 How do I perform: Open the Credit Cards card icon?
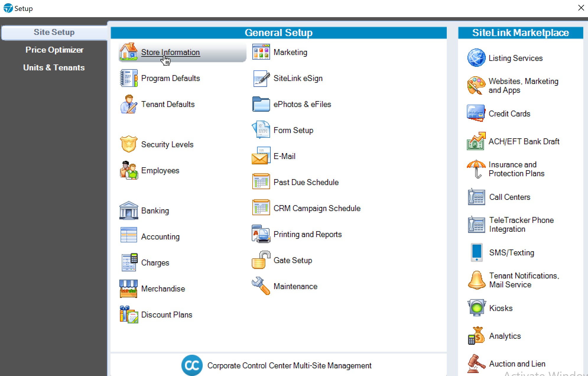click(476, 113)
